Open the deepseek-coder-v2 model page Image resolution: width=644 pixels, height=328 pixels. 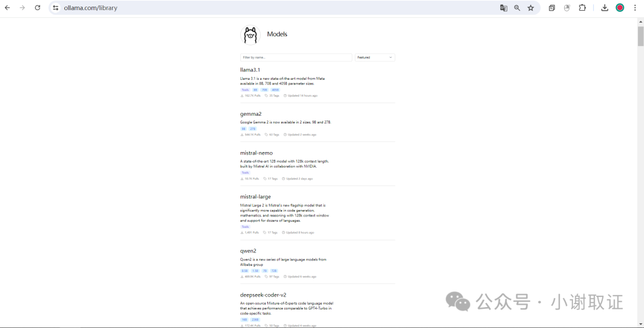[x=264, y=295]
